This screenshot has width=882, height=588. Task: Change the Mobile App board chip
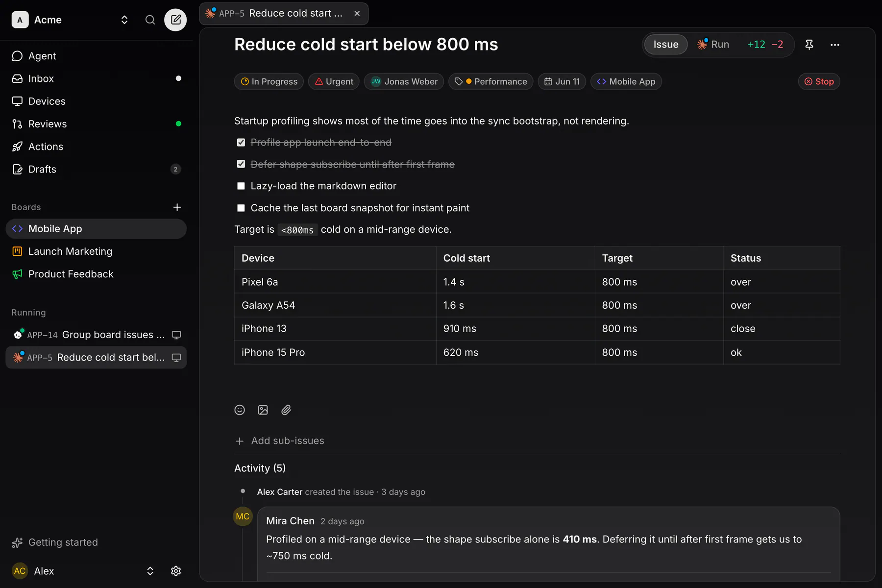626,81
